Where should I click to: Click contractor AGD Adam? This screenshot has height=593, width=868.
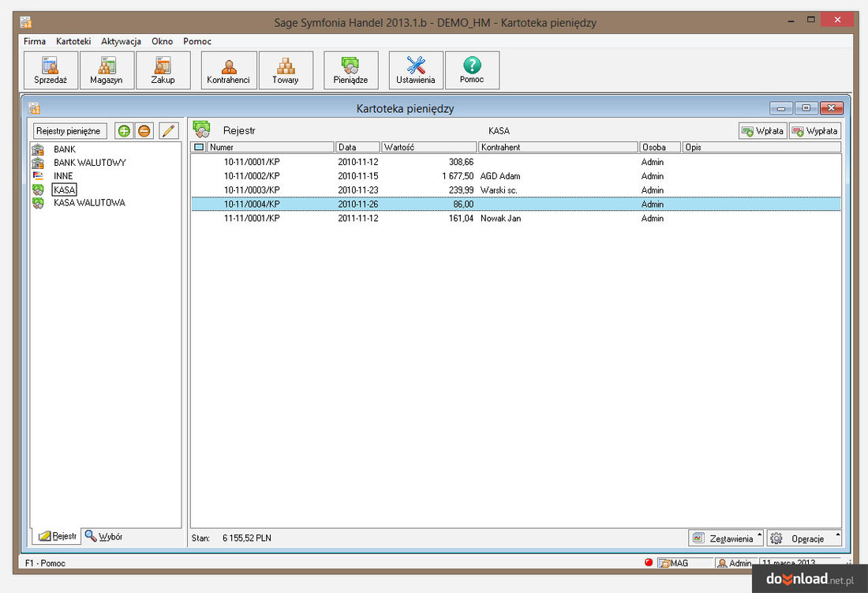[x=500, y=176]
